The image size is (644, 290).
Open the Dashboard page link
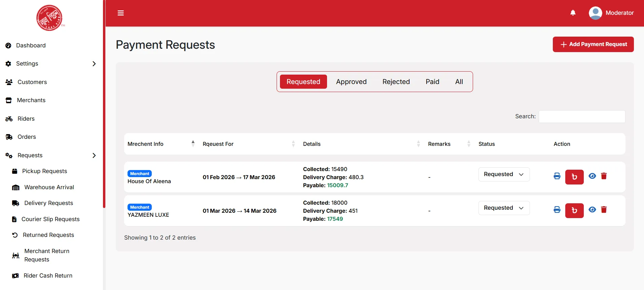tap(31, 45)
